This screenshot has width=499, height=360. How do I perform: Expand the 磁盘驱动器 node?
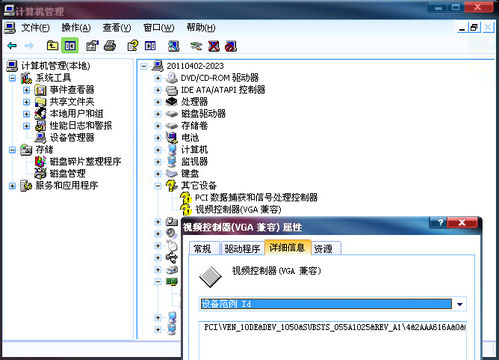(x=158, y=114)
